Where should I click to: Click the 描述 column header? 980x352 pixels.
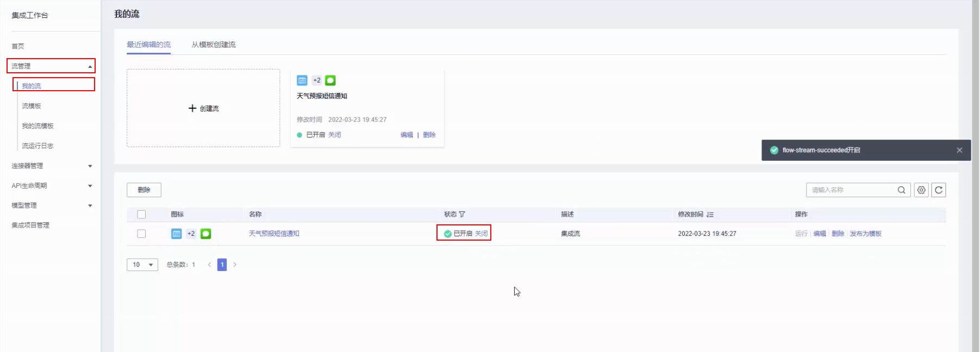point(567,215)
